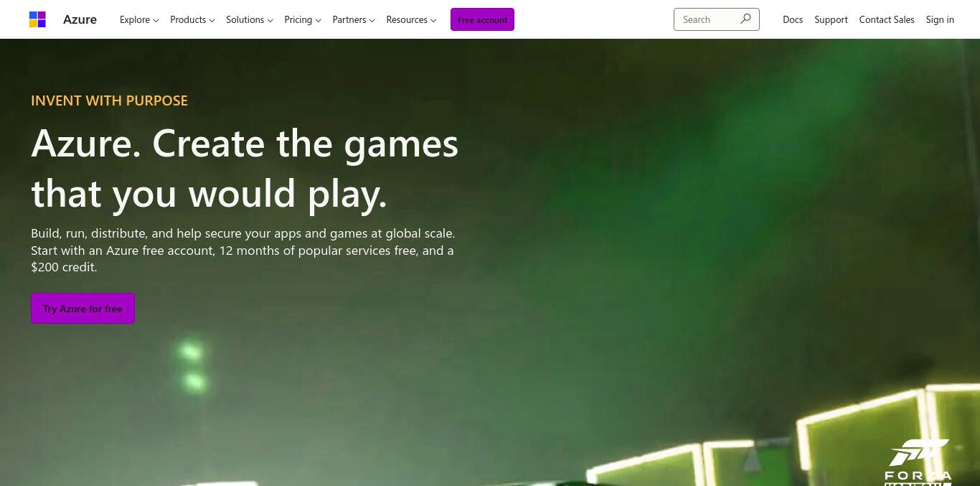The height and width of the screenshot is (486, 980).
Task: Click the Invent With Purpose tagline
Action: [x=109, y=101]
